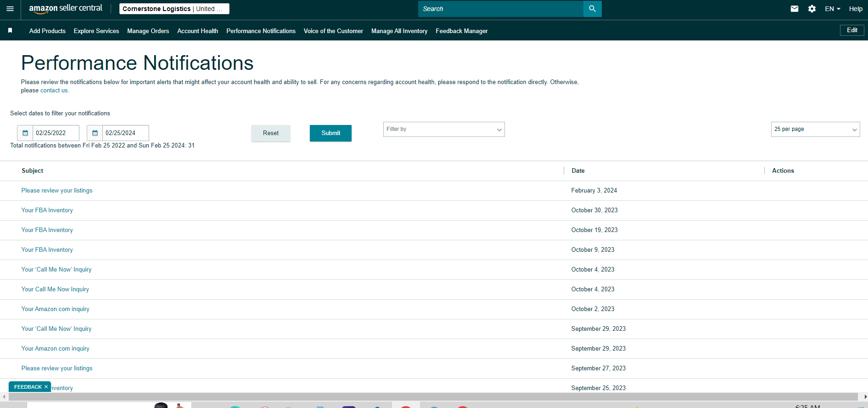Click the Subject column header
The width and height of the screenshot is (868, 408).
[33, 170]
